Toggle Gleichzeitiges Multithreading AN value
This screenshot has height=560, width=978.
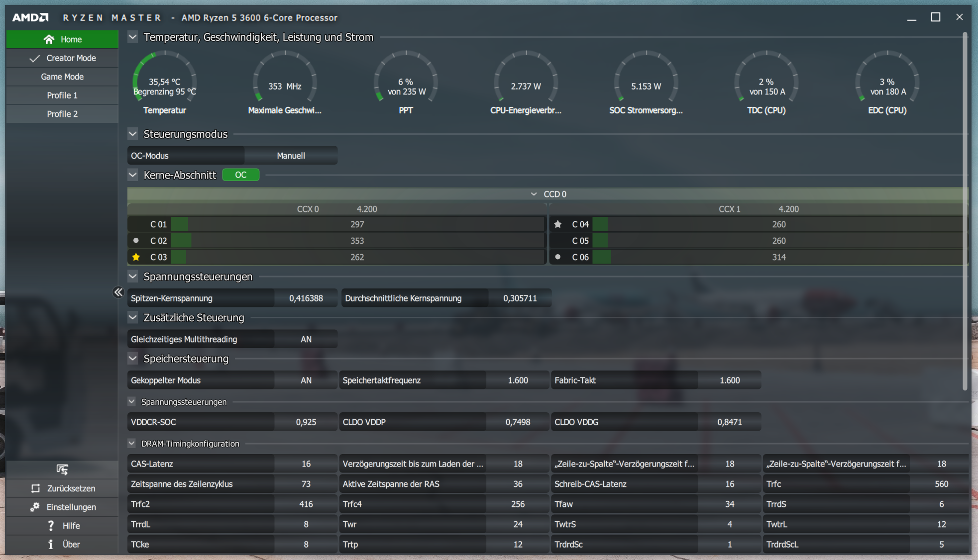click(306, 339)
